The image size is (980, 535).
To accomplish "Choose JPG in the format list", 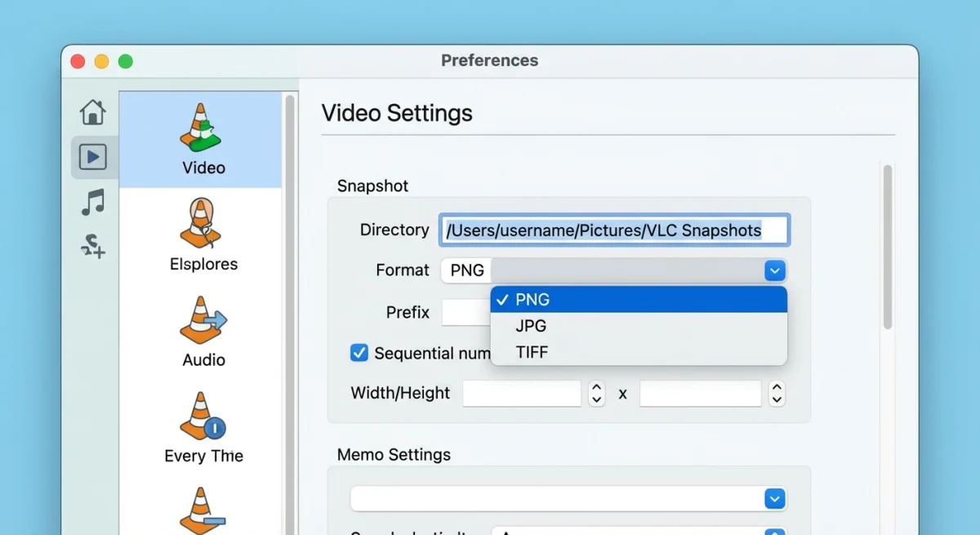I will click(x=639, y=326).
